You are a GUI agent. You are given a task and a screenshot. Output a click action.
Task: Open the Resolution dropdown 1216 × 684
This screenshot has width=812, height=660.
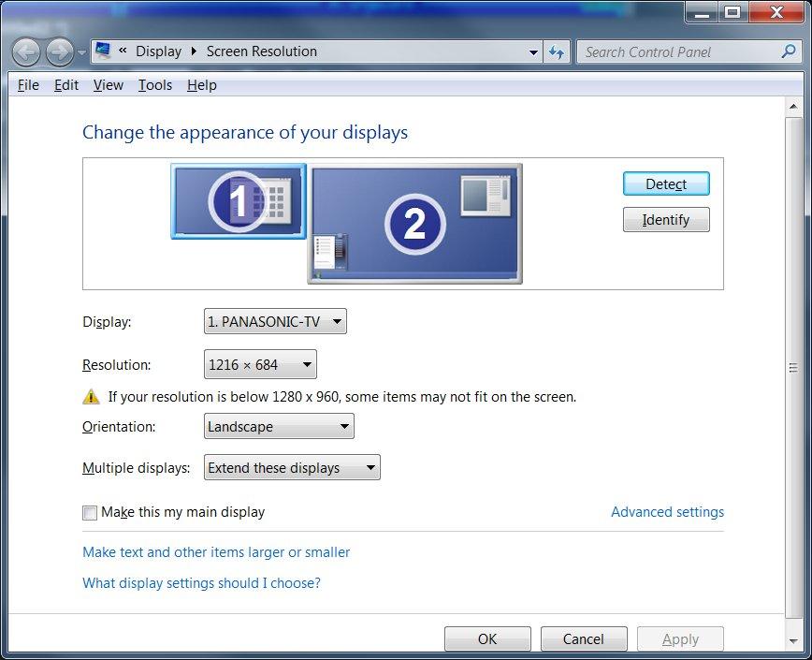260,365
